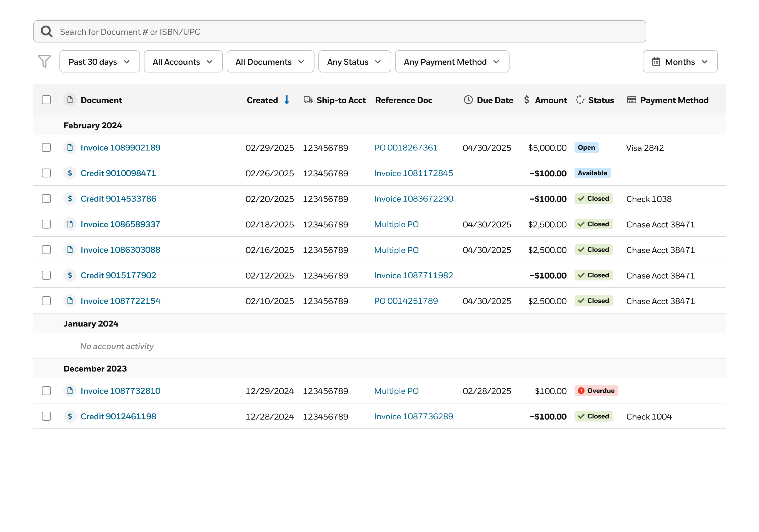The width and height of the screenshot is (759, 532).
Task: Check the box for Credit 9012461198
Action: coord(46,416)
